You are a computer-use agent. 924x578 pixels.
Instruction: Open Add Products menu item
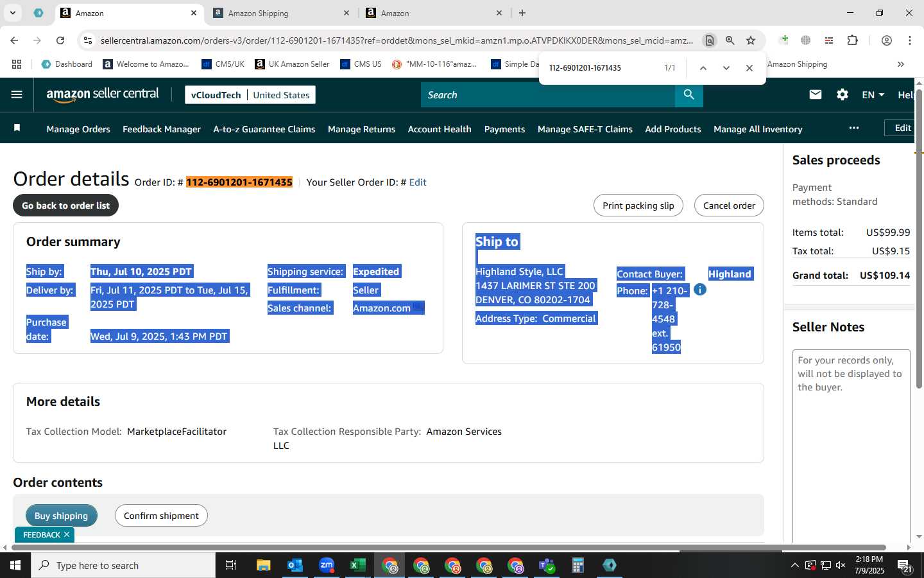[673, 129]
